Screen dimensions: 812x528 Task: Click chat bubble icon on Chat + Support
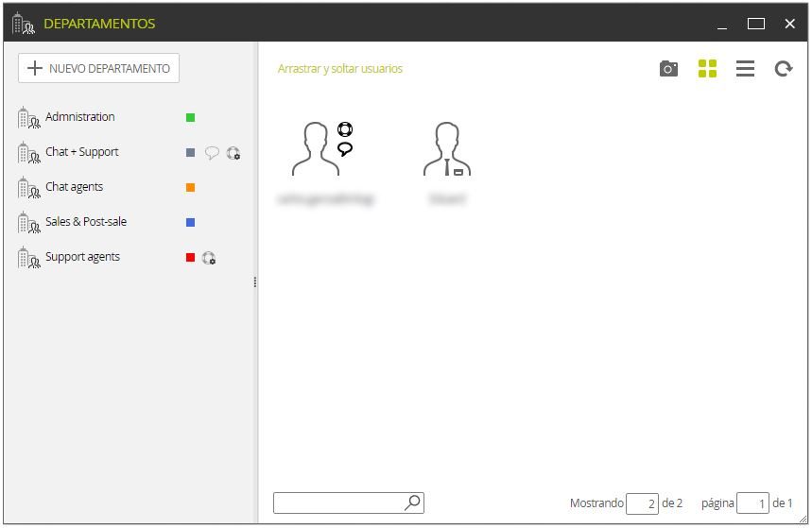point(212,152)
